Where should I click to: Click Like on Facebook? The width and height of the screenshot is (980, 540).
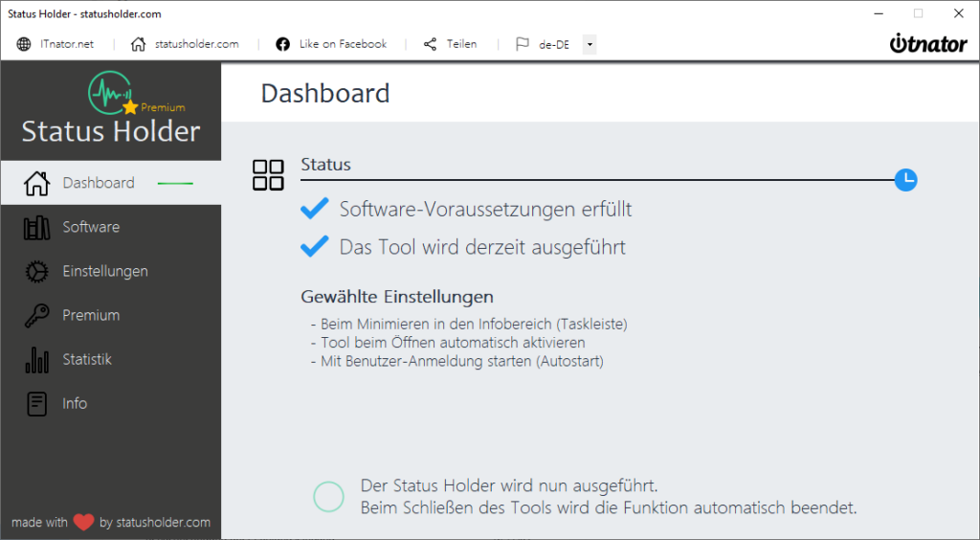click(344, 44)
